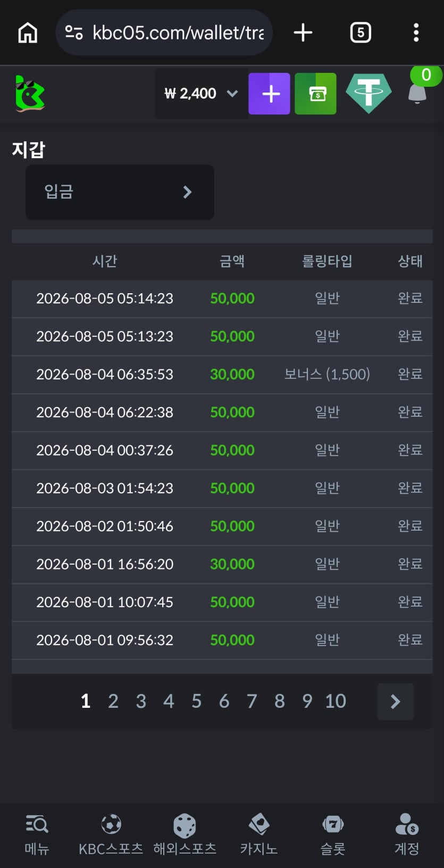Screen dimensions: 444x868
Task: Open the notification bell
Action: (417, 94)
